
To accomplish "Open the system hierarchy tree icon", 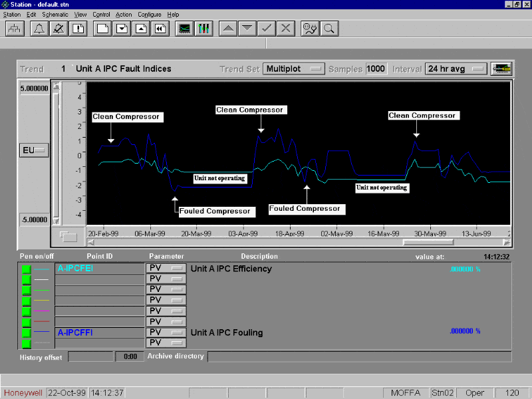I will click(x=15, y=29).
